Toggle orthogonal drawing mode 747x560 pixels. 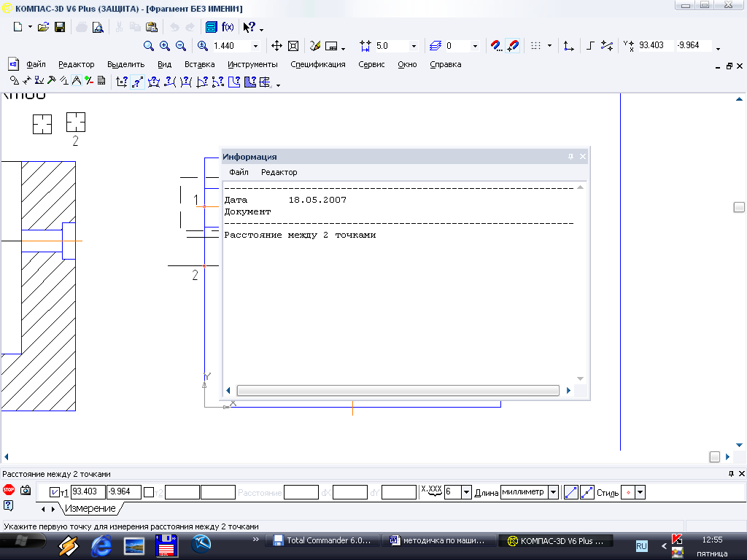pos(590,46)
